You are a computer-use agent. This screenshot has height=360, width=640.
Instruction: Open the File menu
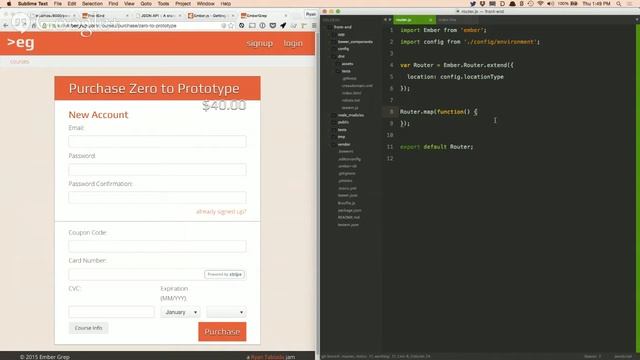tap(58, 4)
